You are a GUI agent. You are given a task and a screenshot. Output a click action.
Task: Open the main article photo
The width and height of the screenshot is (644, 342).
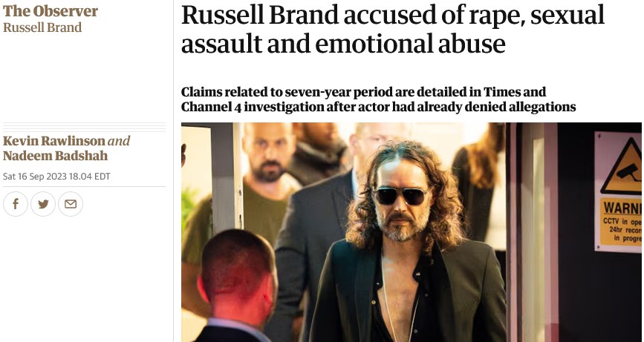pos(411,232)
